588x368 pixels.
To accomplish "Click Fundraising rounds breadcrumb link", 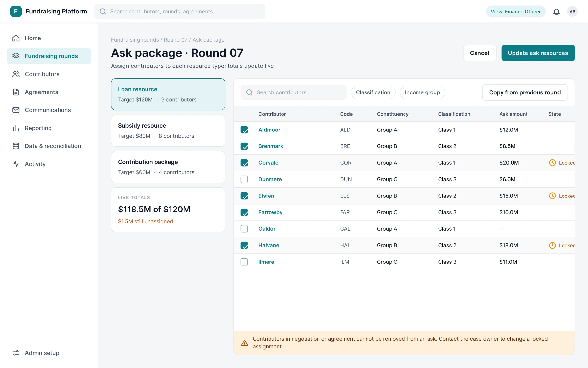I will point(135,40).
